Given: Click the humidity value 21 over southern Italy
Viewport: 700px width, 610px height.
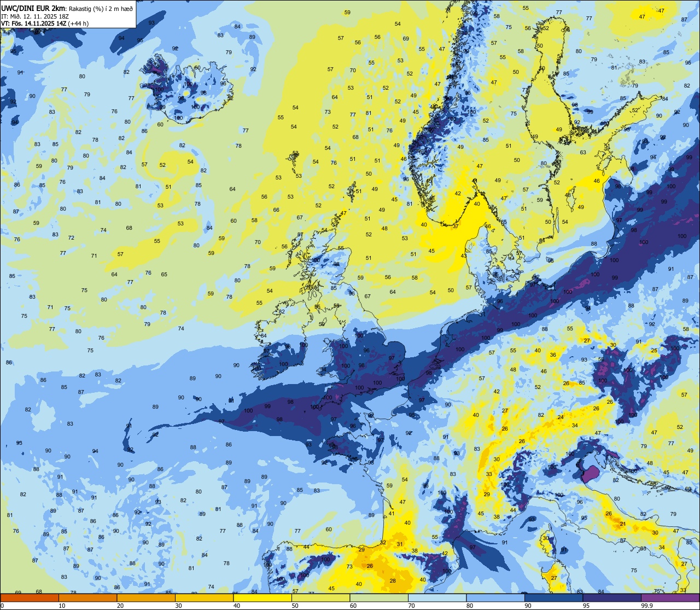Looking at the screenshot, I should pyautogui.click(x=622, y=524).
